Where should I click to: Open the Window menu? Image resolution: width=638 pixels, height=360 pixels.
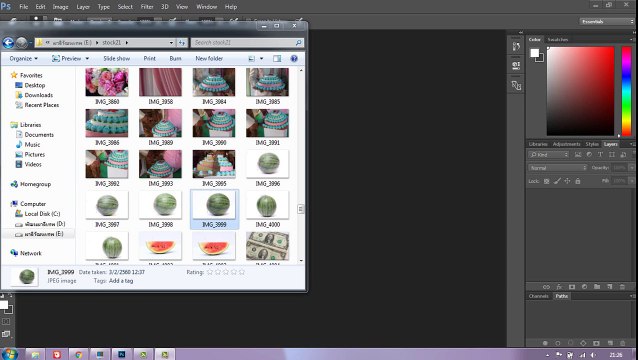pos(207,7)
